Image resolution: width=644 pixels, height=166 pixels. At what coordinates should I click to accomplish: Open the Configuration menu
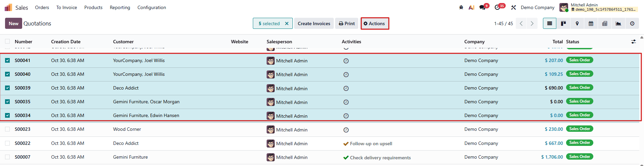(x=152, y=7)
